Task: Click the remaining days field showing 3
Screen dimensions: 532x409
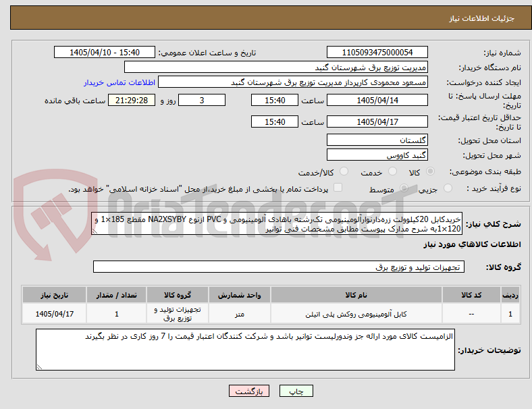Action: click(202, 100)
